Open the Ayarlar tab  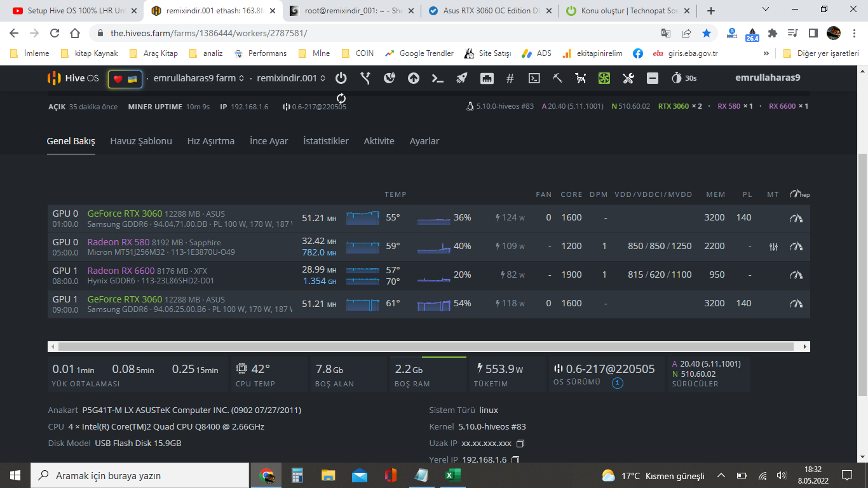424,141
